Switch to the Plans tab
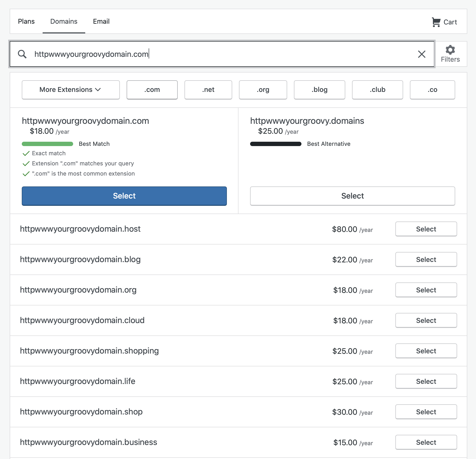Viewport: 476px width, 459px height. click(26, 21)
